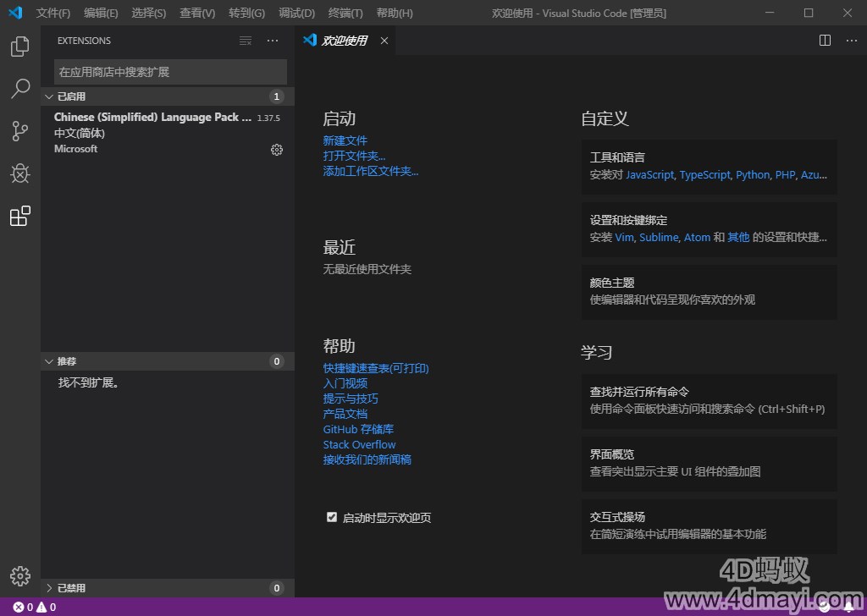The height and width of the screenshot is (616, 867).
Task: Open the 颜色主题 card
Action: tap(709, 292)
